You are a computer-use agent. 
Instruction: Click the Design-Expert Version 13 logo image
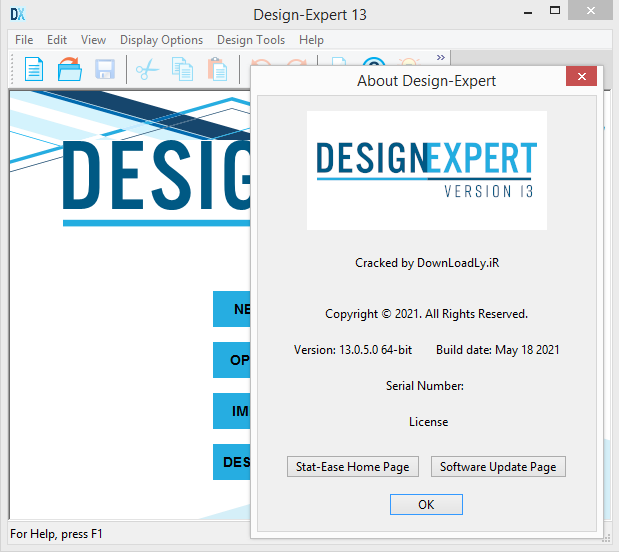tap(426, 171)
